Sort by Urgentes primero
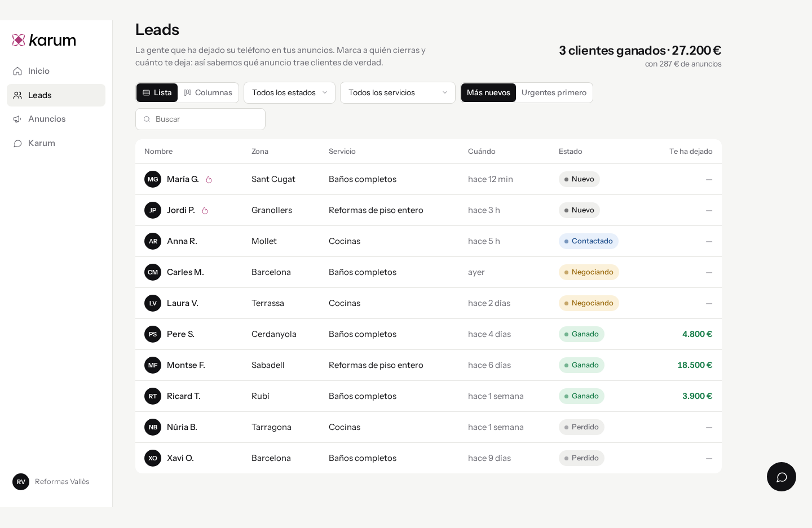812x528 pixels. point(554,92)
